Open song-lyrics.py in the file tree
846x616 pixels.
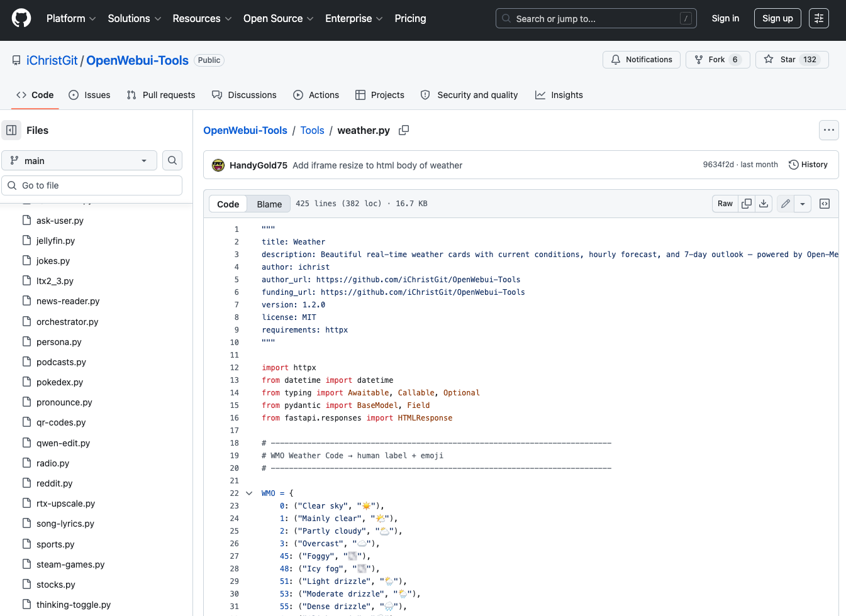pyautogui.click(x=65, y=524)
